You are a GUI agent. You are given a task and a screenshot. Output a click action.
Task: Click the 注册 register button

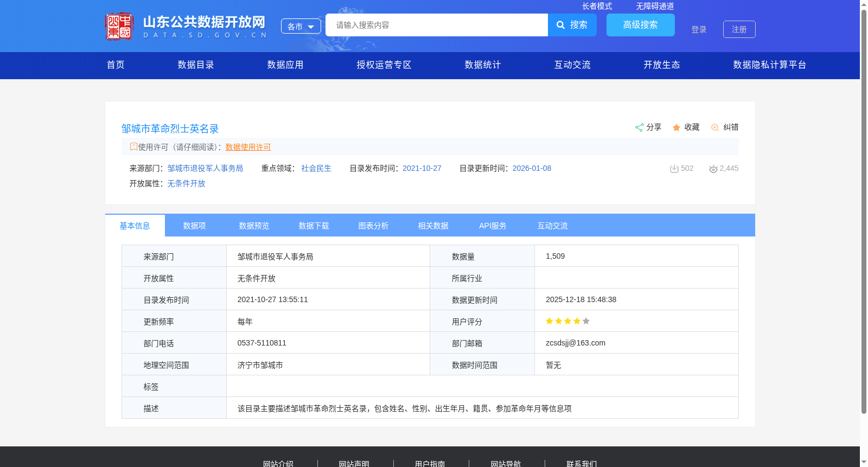[739, 29]
